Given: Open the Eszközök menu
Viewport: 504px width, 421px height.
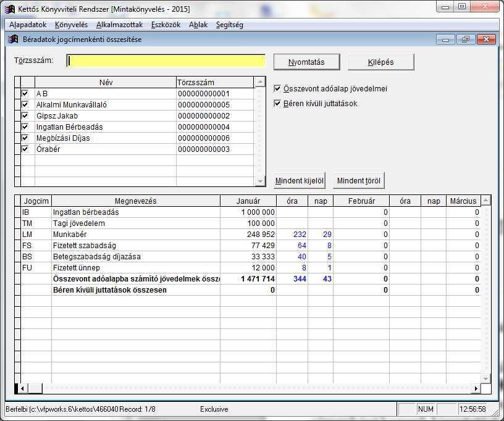Looking at the screenshot, I should tap(166, 25).
